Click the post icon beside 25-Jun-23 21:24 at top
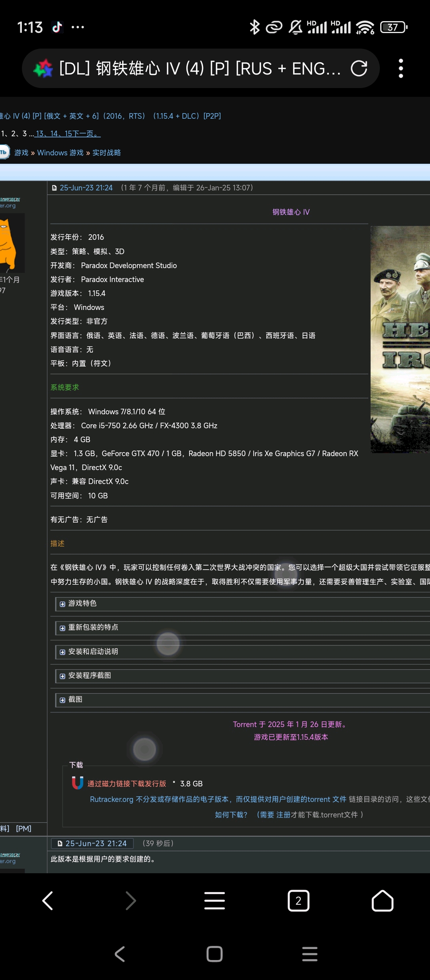 55,188
